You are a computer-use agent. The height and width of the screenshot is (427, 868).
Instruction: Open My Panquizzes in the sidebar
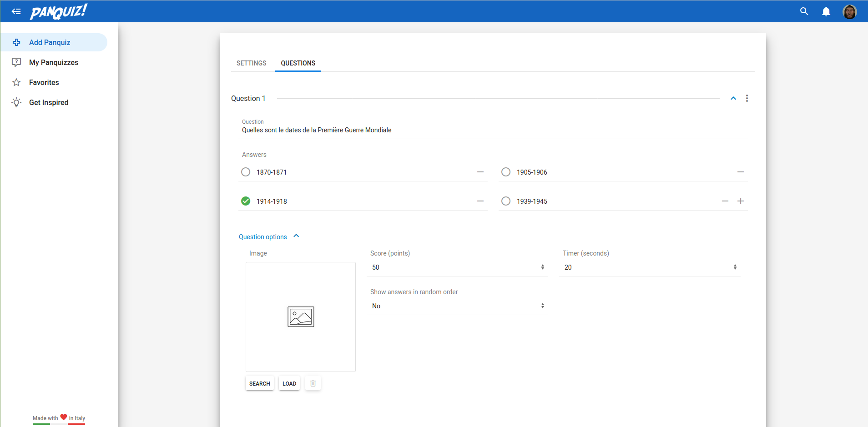click(x=54, y=62)
